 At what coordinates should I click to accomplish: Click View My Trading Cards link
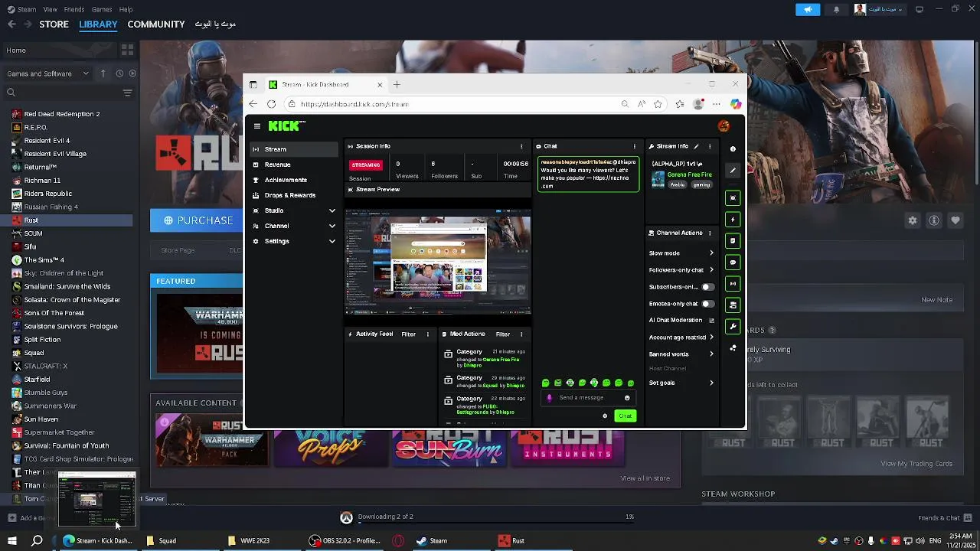click(x=916, y=464)
